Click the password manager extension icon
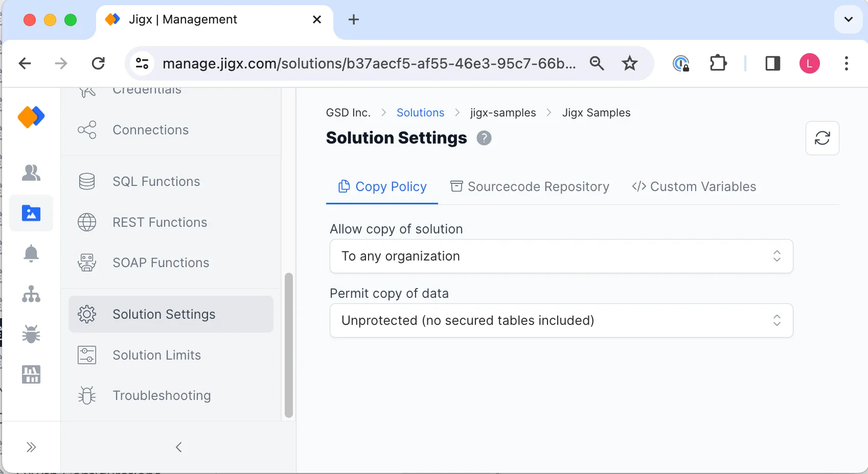The image size is (868, 474). [x=681, y=63]
